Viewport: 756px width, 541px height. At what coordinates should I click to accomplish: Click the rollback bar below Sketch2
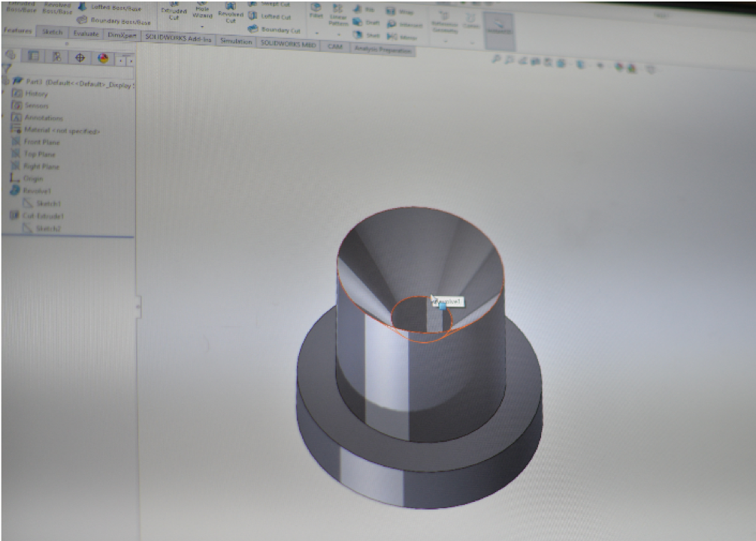point(68,236)
